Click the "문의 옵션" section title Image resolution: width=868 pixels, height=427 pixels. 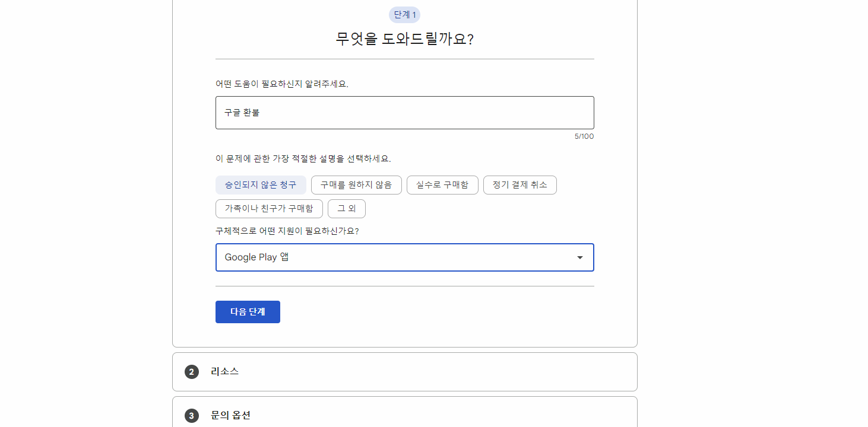(230, 415)
